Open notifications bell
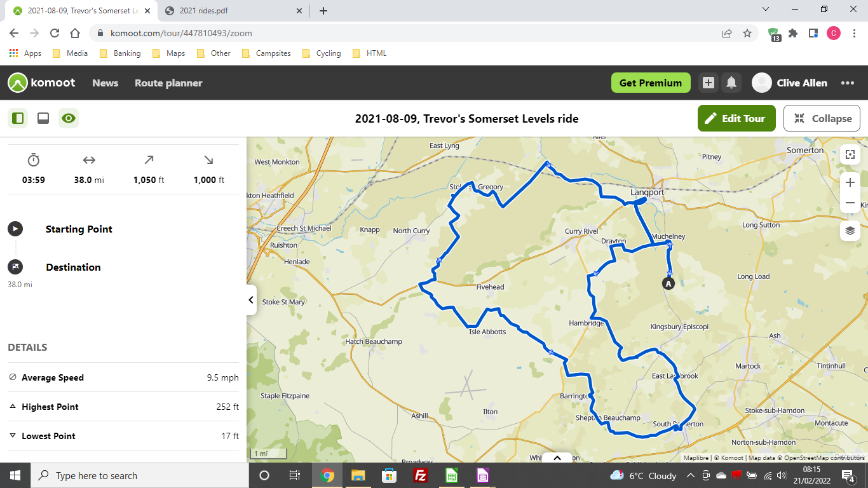This screenshot has width=868, height=488. (x=731, y=83)
